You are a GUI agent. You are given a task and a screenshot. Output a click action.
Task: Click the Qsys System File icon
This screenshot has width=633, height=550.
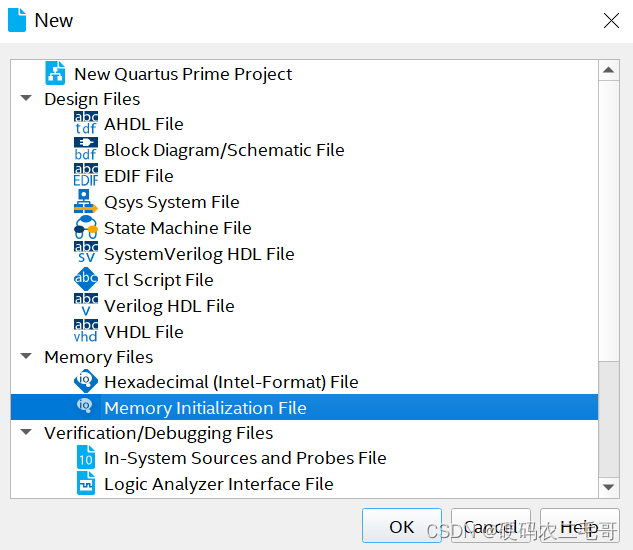click(86, 201)
